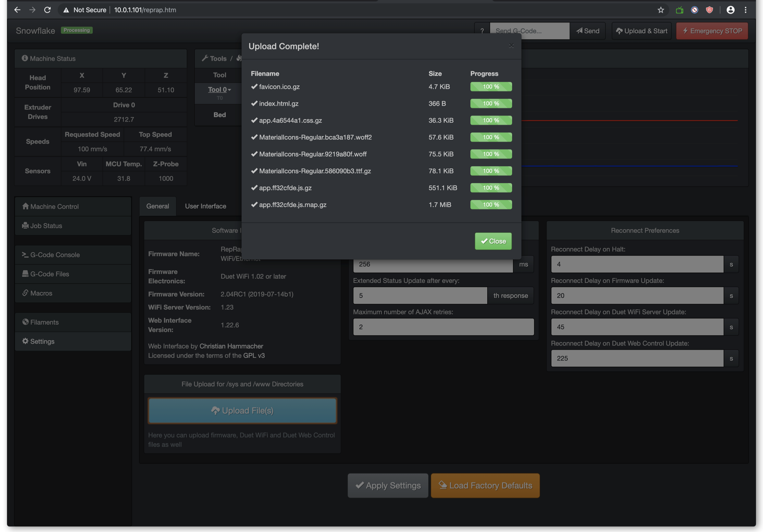Click the Maximum number of AJAX retries field

click(x=443, y=327)
